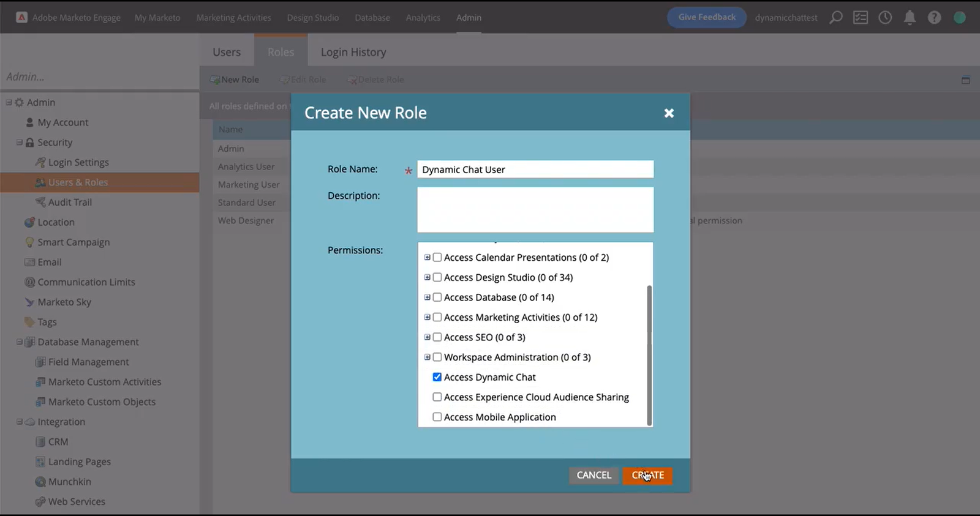
Task: Click the Communication Limits icon
Action: coord(29,282)
